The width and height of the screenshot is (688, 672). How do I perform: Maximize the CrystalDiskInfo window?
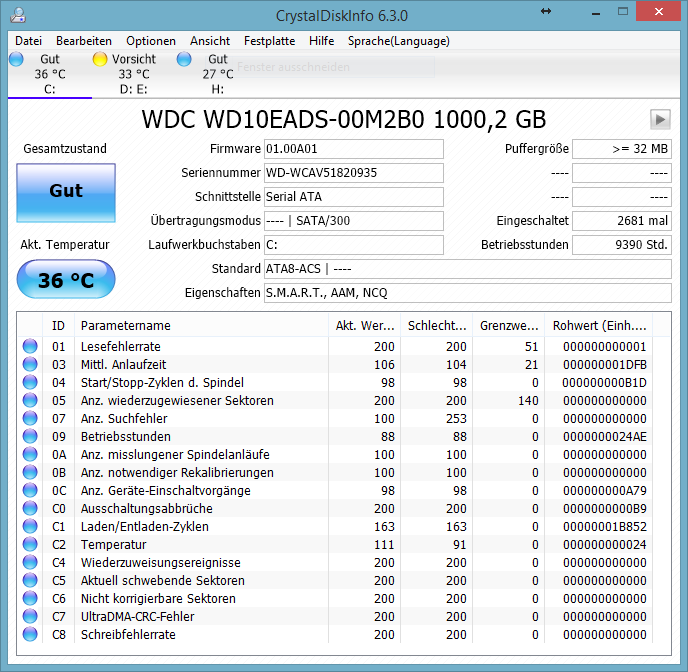pos(623,12)
